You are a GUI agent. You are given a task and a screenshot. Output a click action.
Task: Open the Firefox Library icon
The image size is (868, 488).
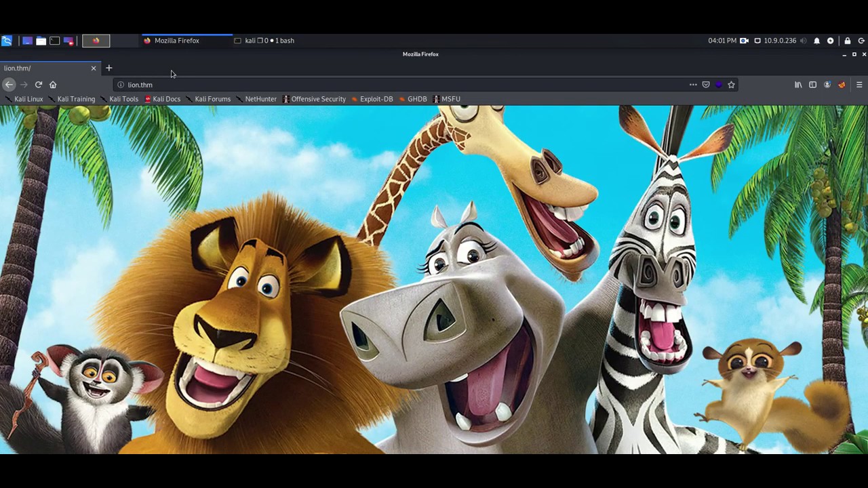(x=798, y=85)
